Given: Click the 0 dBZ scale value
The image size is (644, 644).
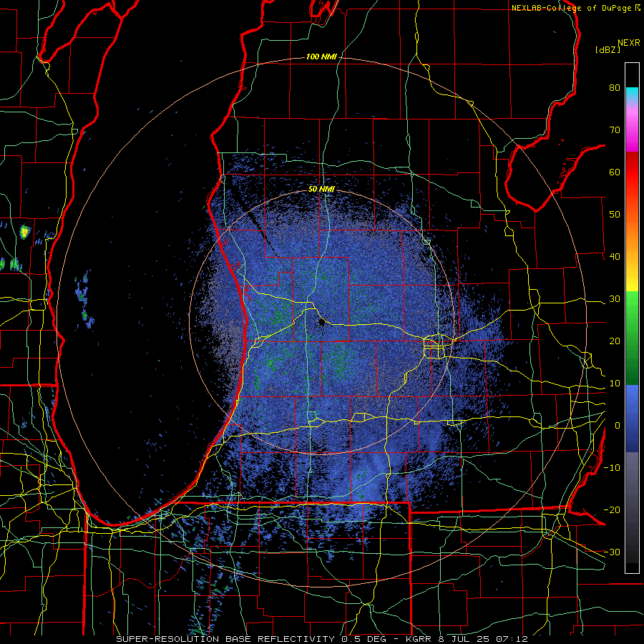Looking at the screenshot, I should click(x=618, y=426).
